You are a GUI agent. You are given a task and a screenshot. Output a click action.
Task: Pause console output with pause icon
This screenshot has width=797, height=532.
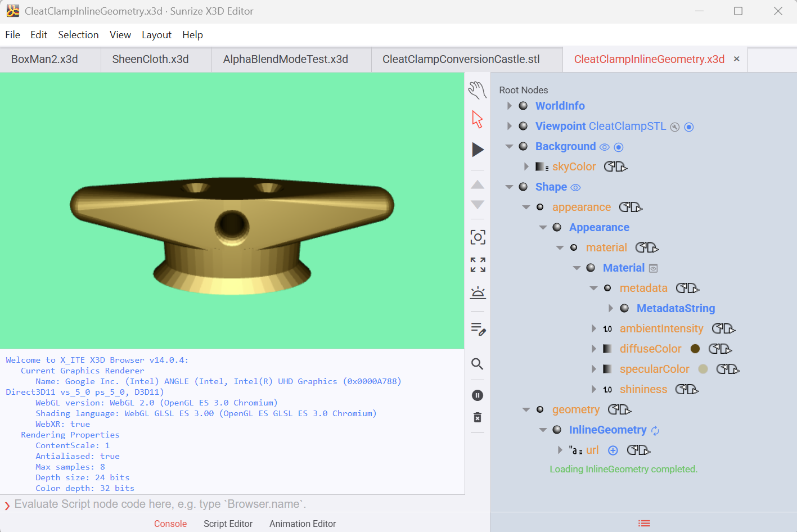[x=477, y=395]
